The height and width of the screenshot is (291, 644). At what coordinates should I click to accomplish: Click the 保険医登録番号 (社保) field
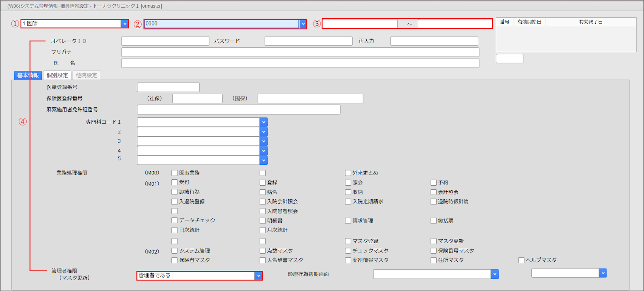pos(197,98)
